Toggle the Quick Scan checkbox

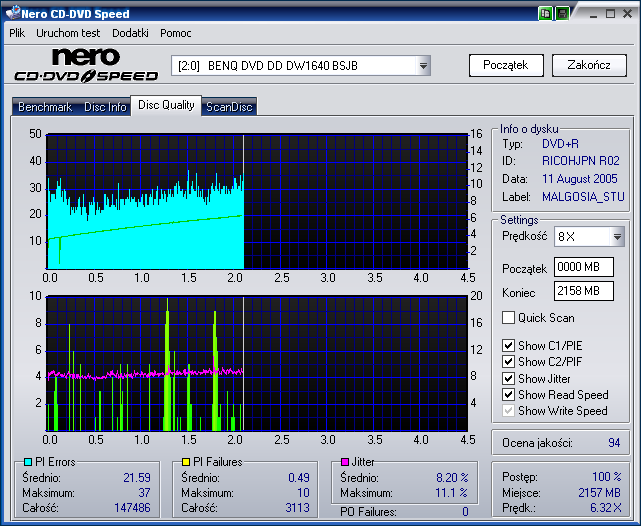(x=508, y=318)
